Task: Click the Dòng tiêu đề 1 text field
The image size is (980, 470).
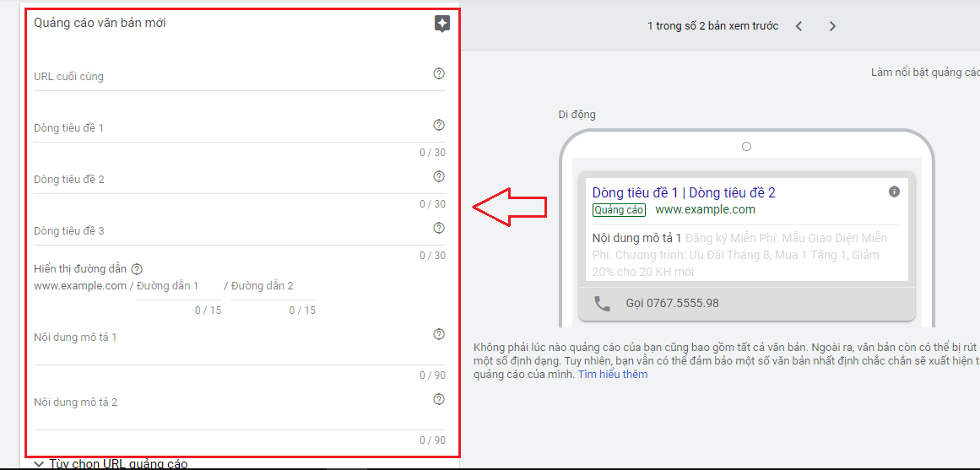Action: [x=228, y=128]
